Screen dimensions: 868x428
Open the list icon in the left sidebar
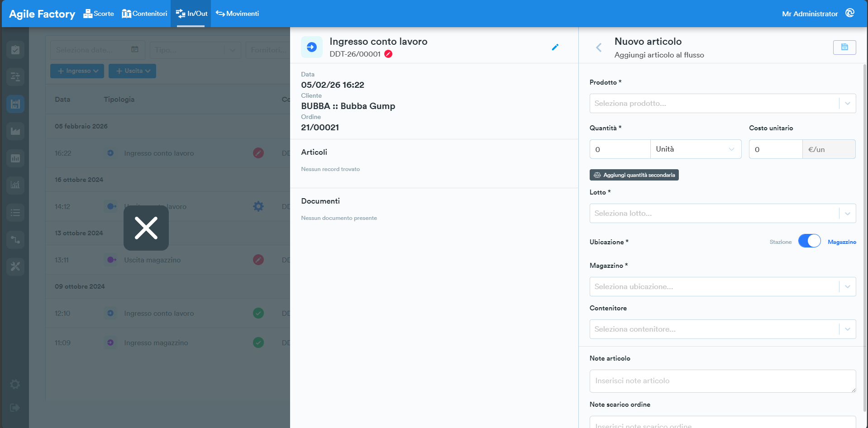click(15, 212)
